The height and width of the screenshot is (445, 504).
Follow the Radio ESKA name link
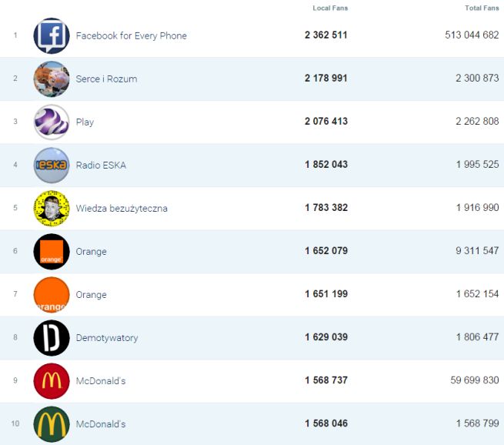pos(101,166)
